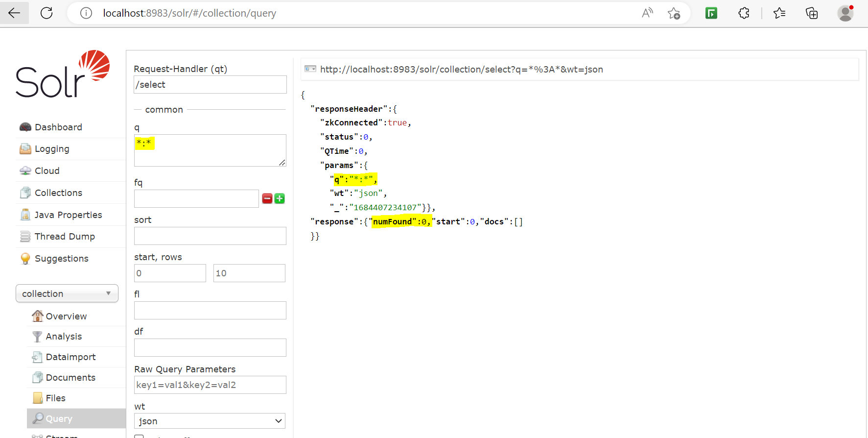Add fq filter with green plus button
This screenshot has width=868, height=438.
click(280, 198)
